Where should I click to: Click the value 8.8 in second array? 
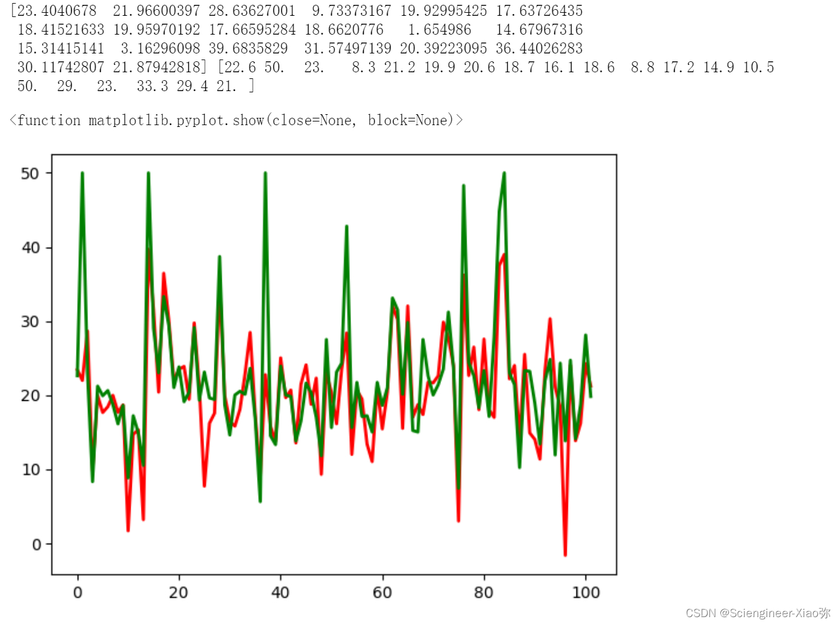tap(643, 67)
